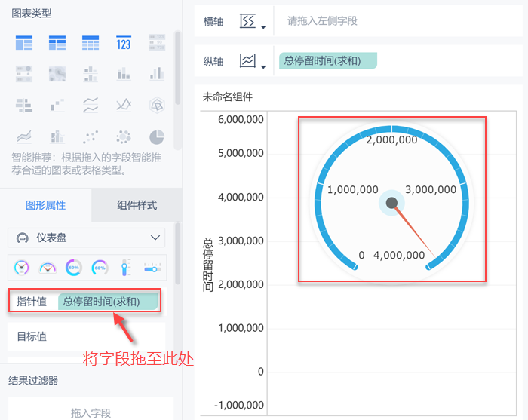
Task: Click the chart type list scrollbar
Action: coord(177,67)
